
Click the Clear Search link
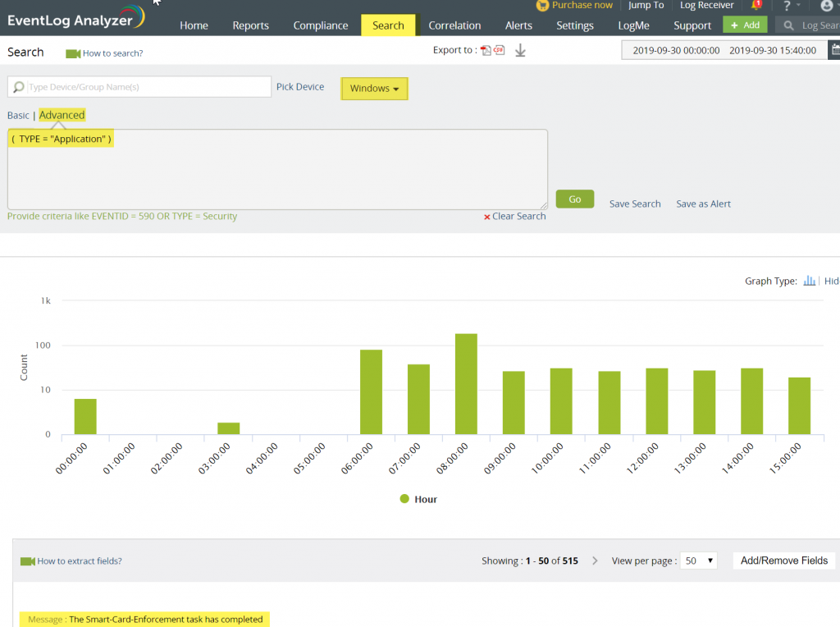518,216
